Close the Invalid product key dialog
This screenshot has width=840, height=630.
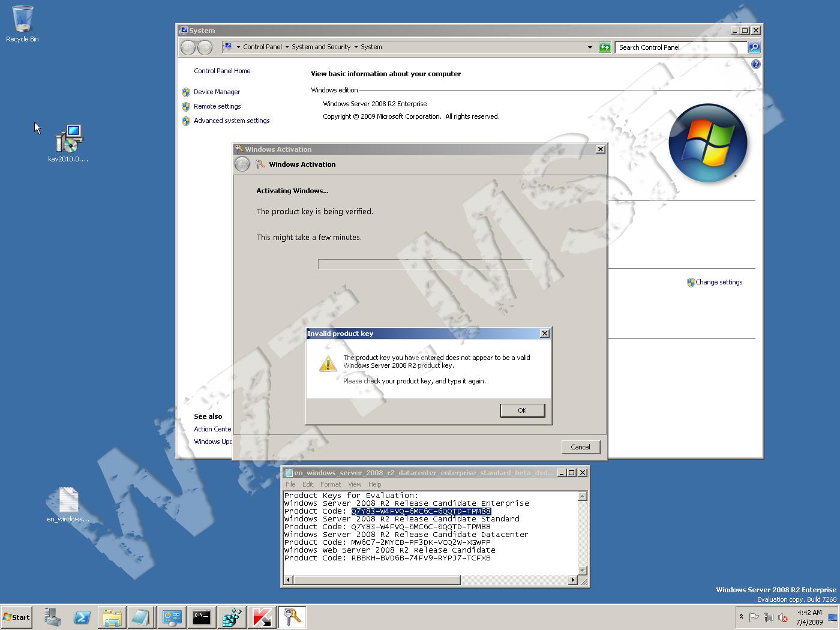(x=545, y=334)
